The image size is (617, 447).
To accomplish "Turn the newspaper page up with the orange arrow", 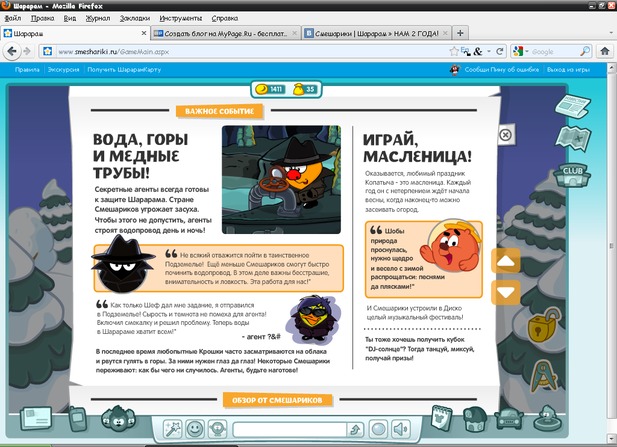I will [506, 260].
